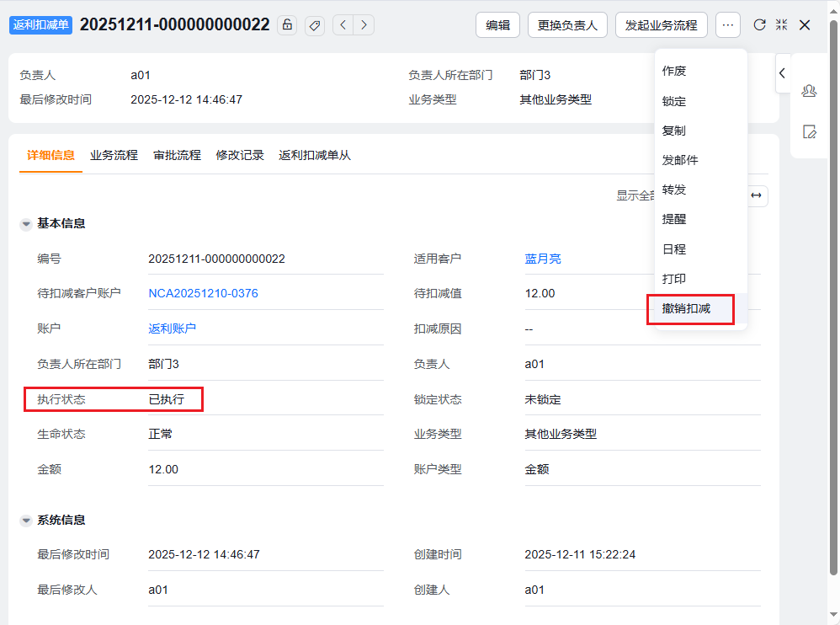Open customer link 蓝月亮
Screen dimensions: 840x625
pyautogui.click(x=543, y=259)
